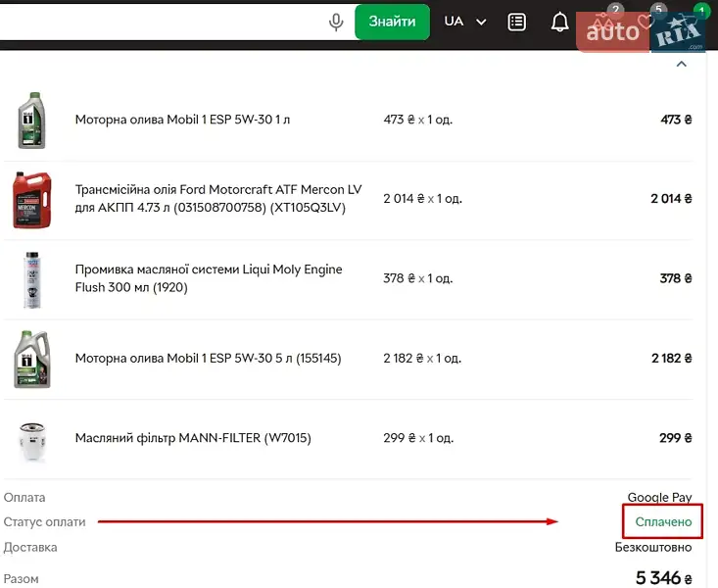Open MANN-FILTER W7015 filter image
Viewport: 718px width, 588px height.
[x=32, y=441]
